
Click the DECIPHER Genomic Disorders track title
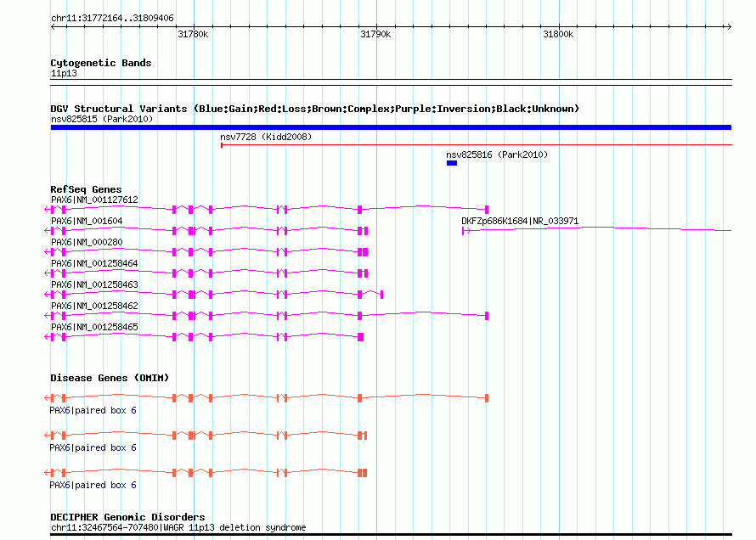coord(127,517)
